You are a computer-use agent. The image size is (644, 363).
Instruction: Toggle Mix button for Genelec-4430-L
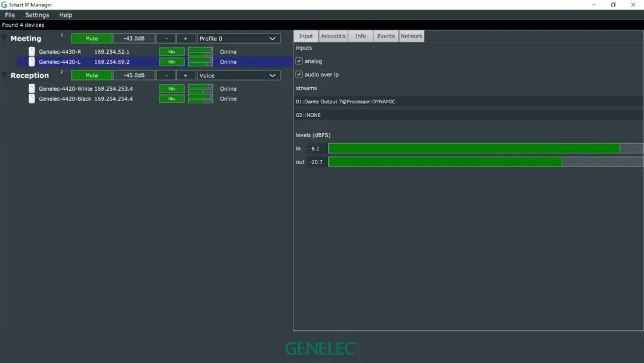click(x=172, y=61)
